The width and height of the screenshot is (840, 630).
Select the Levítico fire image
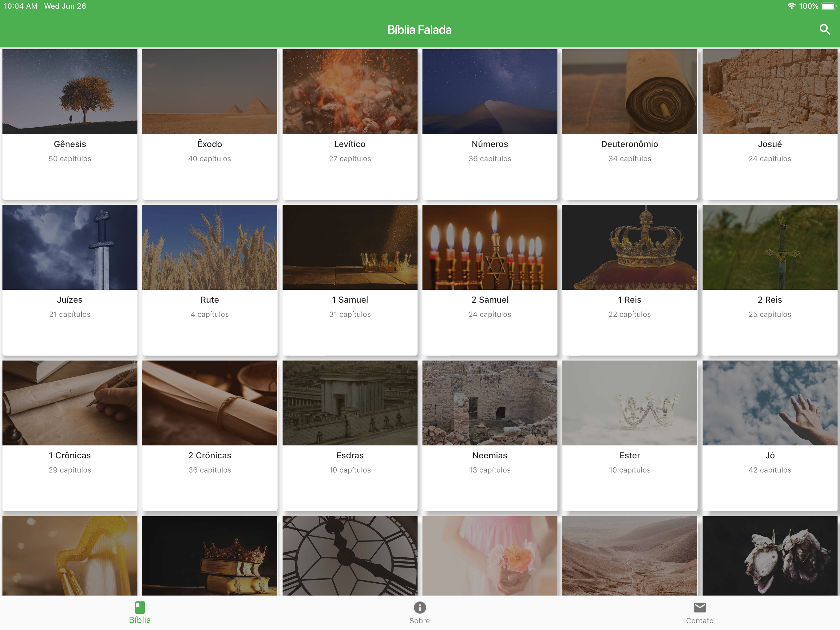[350, 92]
